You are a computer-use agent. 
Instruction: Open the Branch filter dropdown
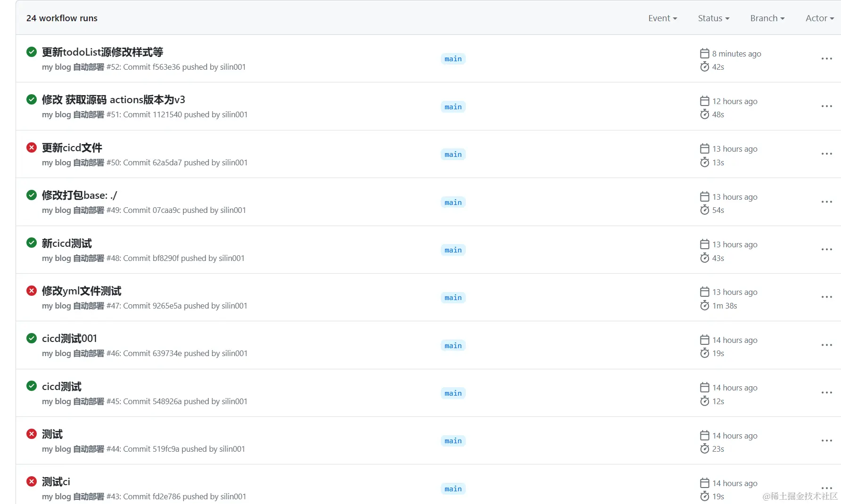(767, 18)
